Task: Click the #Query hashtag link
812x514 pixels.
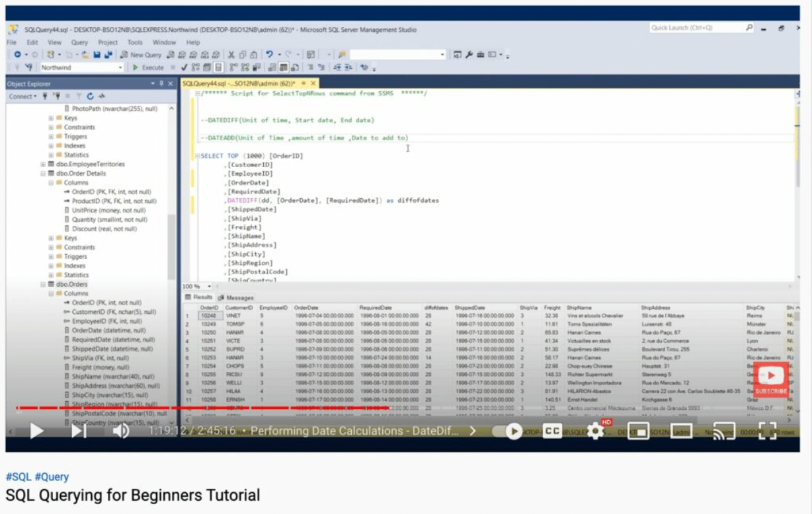Action: 52,477
